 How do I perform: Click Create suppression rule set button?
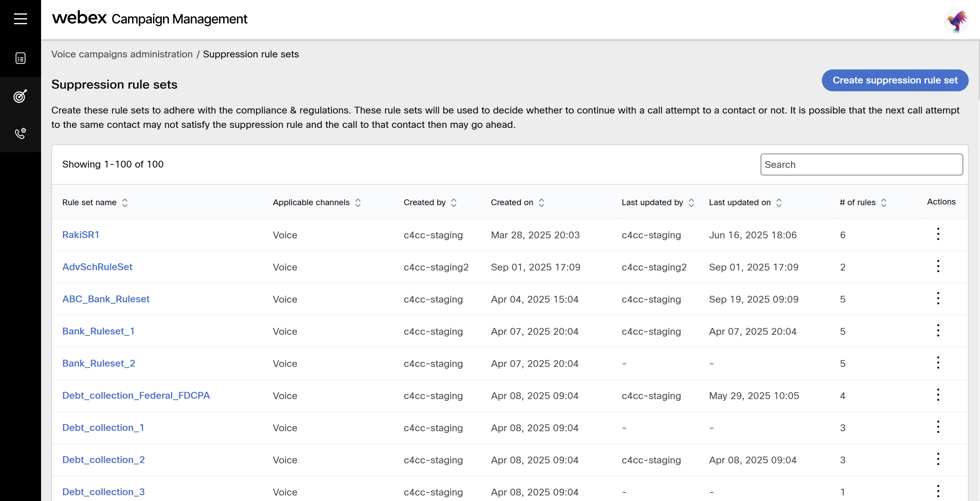tap(894, 80)
